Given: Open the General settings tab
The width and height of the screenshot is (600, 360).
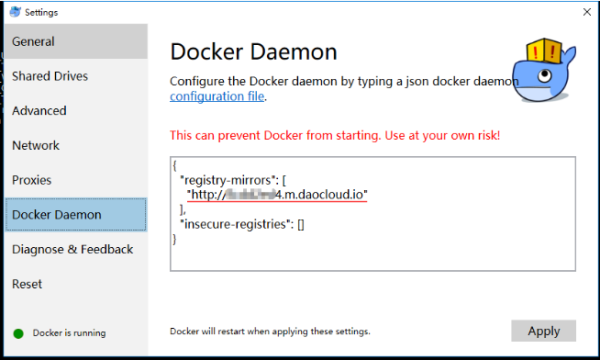Looking at the screenshot, I should pos(76,41).
